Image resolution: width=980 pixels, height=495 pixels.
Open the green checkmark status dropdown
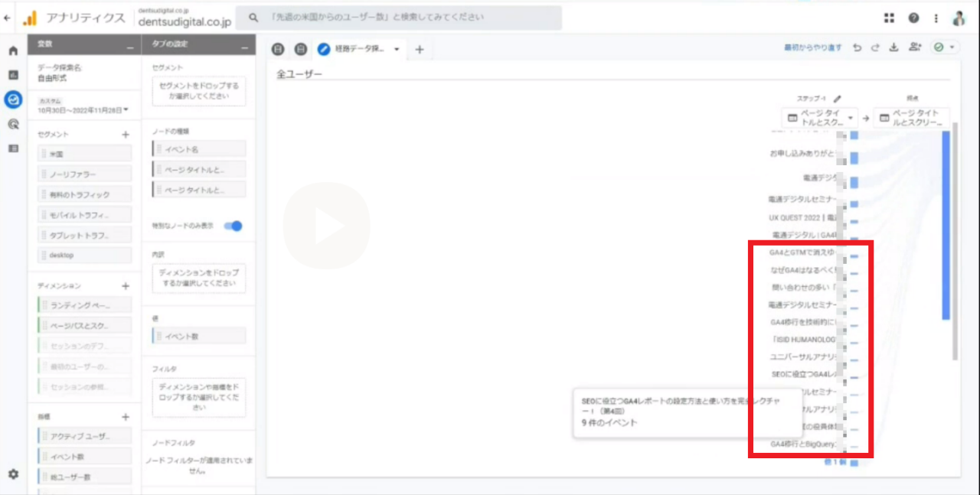point(944,47)
